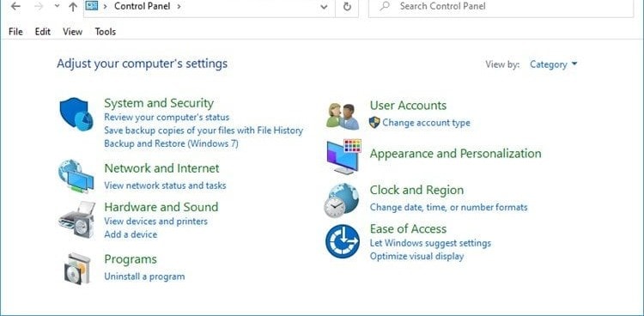Click the System and Security shield icon
The height and width of the screenshot is (316, 644).
pos(76,114)
